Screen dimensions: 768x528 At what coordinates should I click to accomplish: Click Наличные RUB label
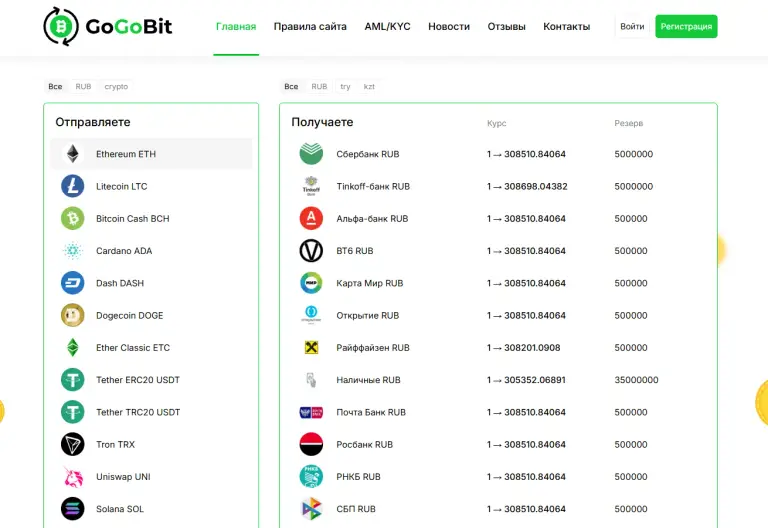[368, 380]
